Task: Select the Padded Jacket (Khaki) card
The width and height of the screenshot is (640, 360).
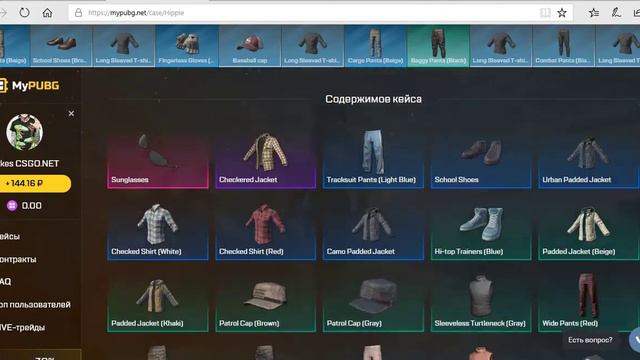Action: (x=158, y=303)
